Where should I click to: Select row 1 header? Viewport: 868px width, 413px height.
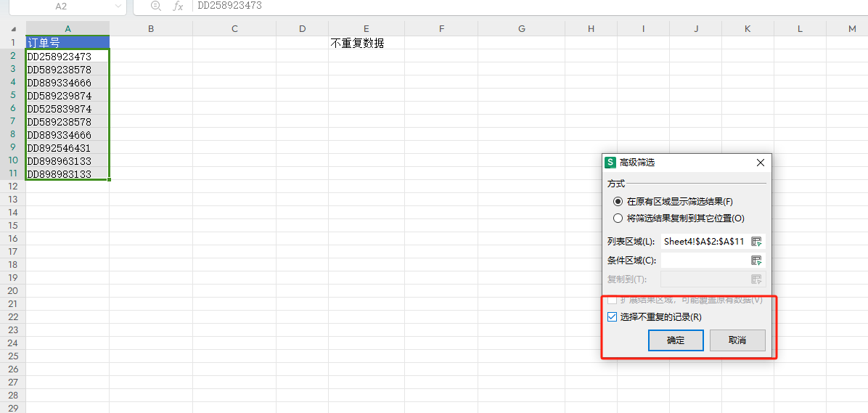click(13, 43)
